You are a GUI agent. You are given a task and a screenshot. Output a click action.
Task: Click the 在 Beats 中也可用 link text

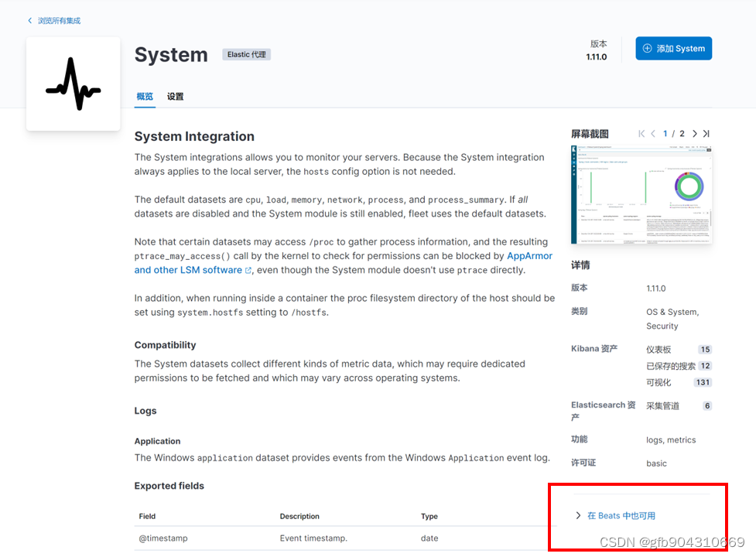pyautogui.click(x=621, y=515)
